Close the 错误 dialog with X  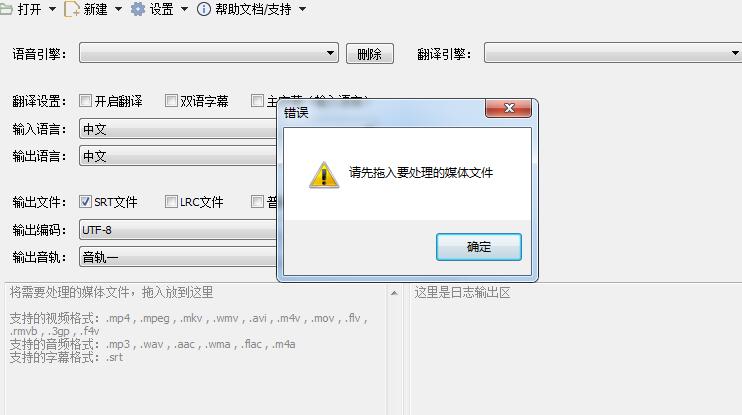coord(509,108)
